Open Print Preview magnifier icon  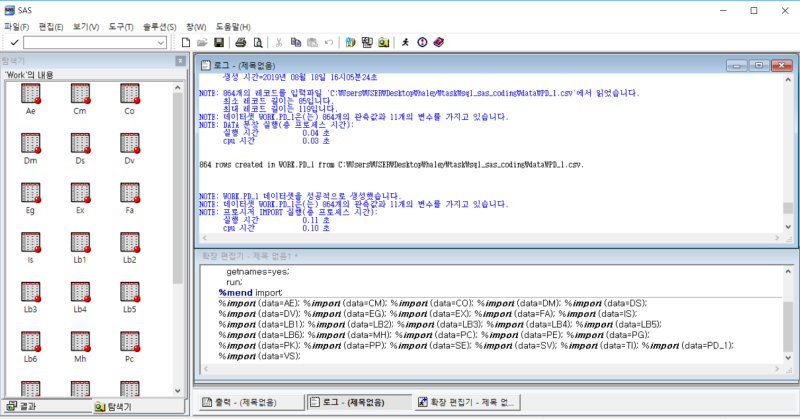pyautogui.click(x=258, y=42)
